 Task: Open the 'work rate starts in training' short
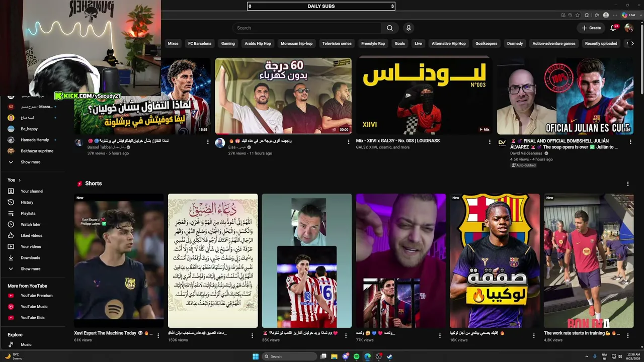point(589,261)
